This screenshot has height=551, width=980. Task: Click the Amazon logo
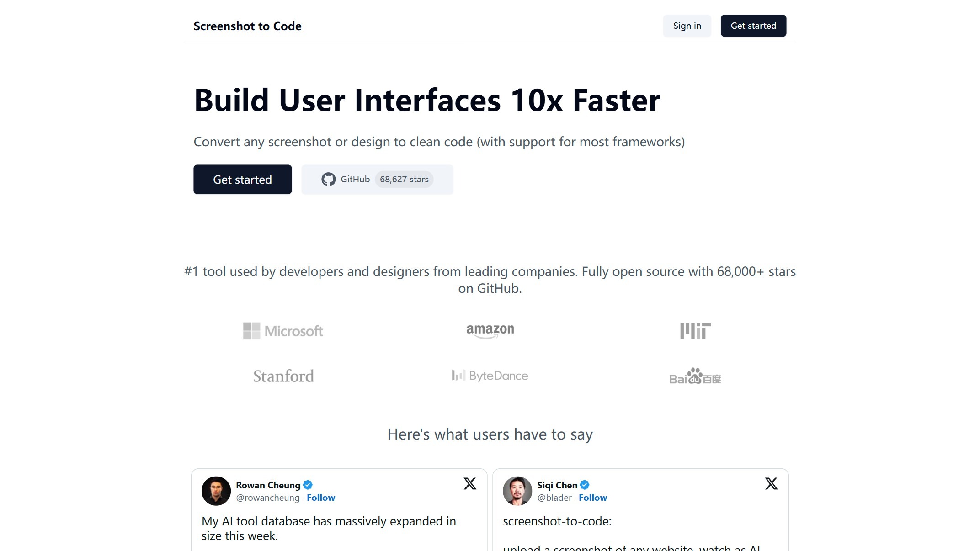490,331
